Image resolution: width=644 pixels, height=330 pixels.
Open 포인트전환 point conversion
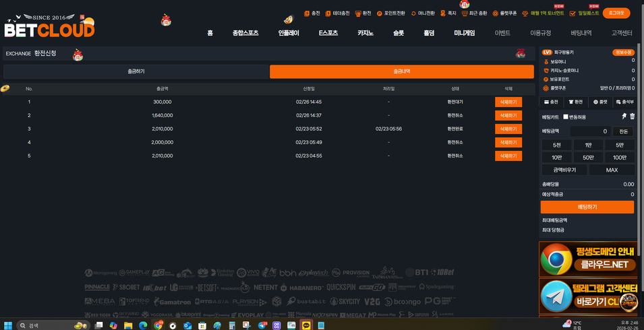click(x=390, y=13)
